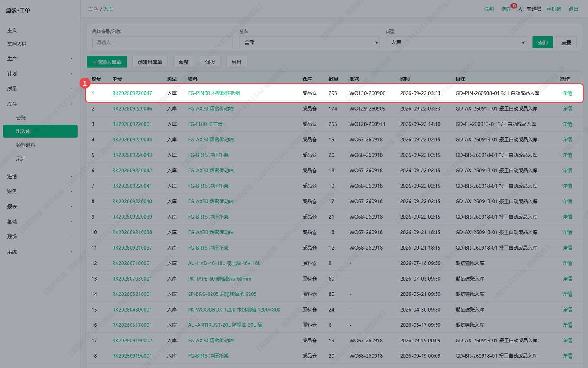Click the 调拨 transfer button

click(210, 62)
